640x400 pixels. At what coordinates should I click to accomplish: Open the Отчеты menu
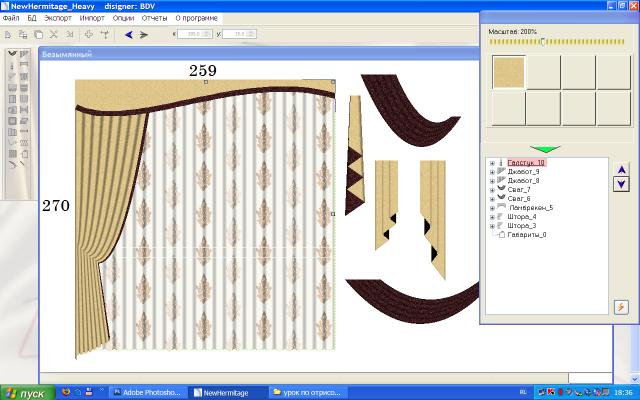tap(154, 19)
